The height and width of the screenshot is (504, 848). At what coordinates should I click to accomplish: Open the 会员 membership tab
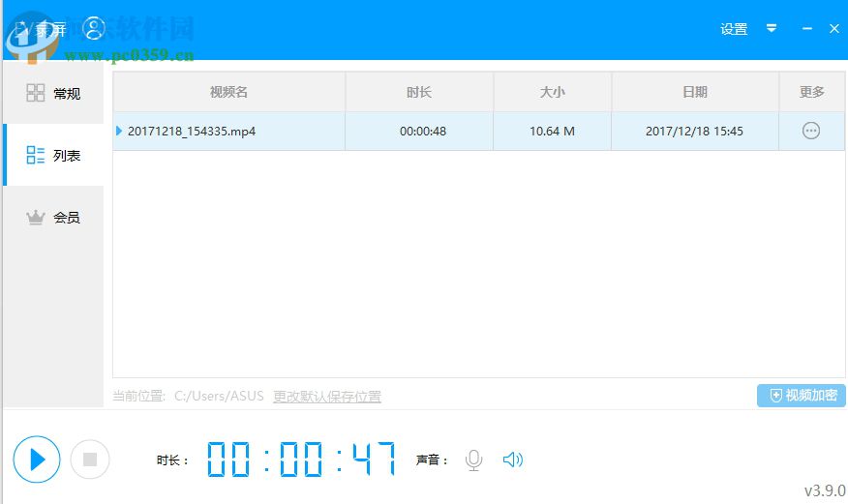click(x=53, y=217)
